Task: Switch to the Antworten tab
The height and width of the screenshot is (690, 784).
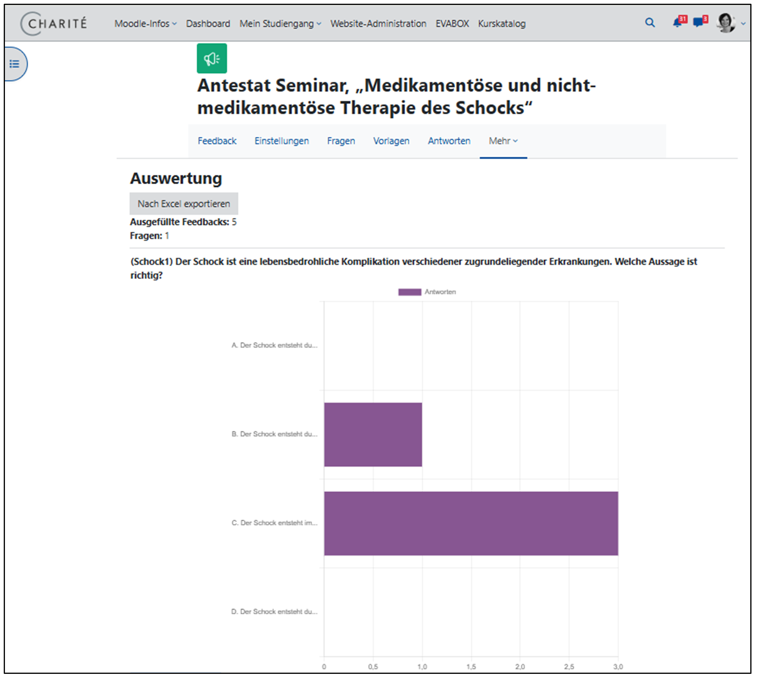Action: click(x=449, y=141)
